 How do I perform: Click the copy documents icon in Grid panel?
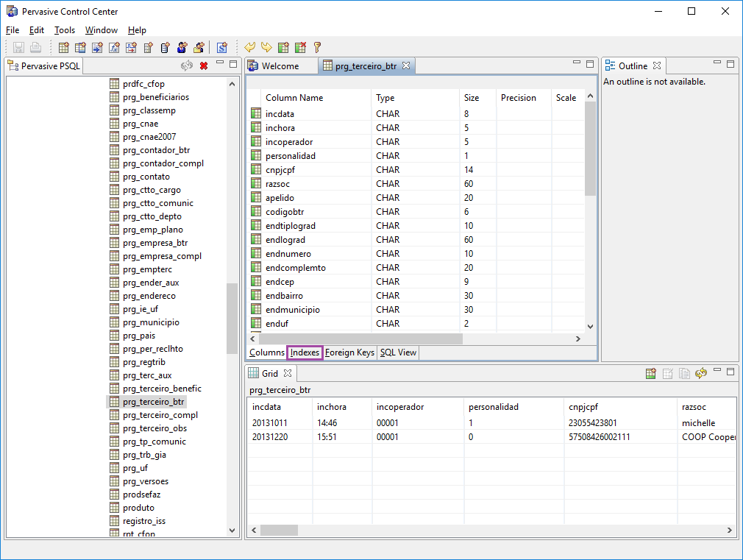pos(684,374)
